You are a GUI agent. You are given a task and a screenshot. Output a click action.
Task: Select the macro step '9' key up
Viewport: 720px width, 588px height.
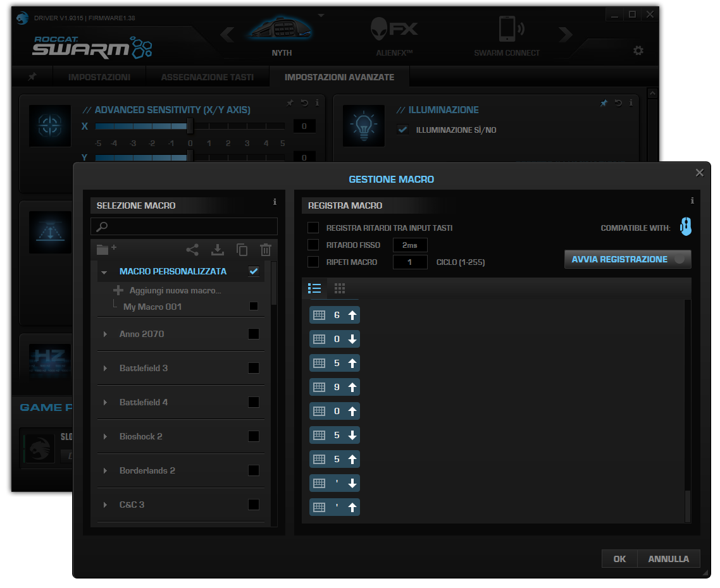pyautogui.click(x=334, y=387)
